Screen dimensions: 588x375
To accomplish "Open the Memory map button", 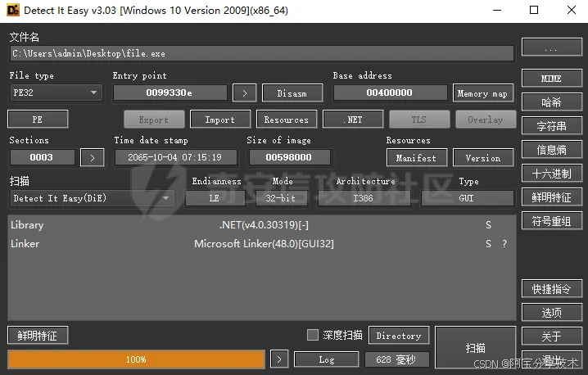I will [482, 93].
